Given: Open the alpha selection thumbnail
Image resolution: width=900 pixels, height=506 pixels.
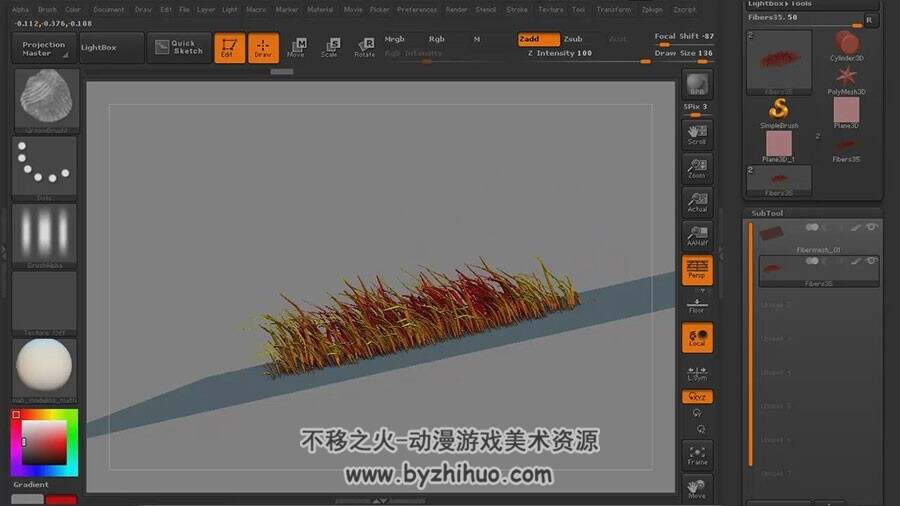Looking at the screenshot, I should pyautogui.click(x=44, y=236).
